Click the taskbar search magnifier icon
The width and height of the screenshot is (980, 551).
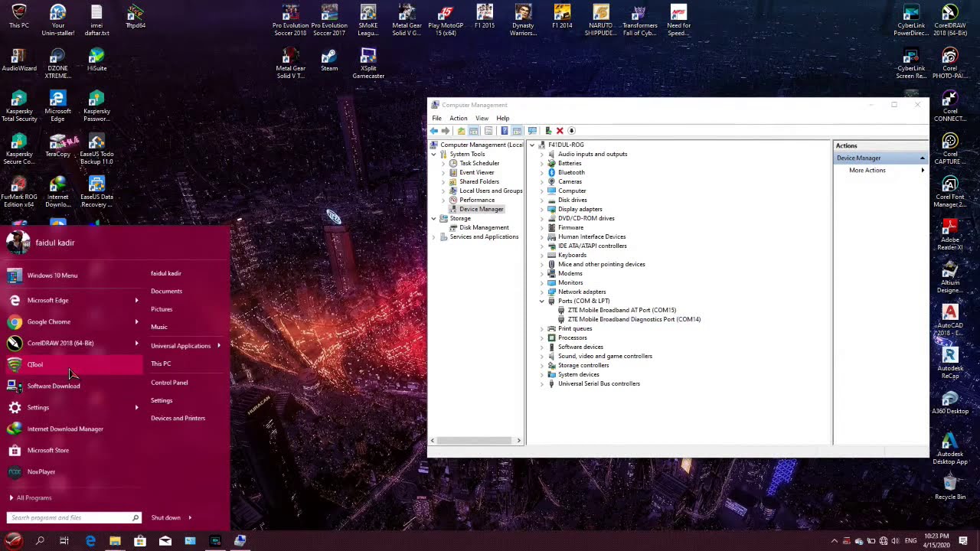[40, 541]
